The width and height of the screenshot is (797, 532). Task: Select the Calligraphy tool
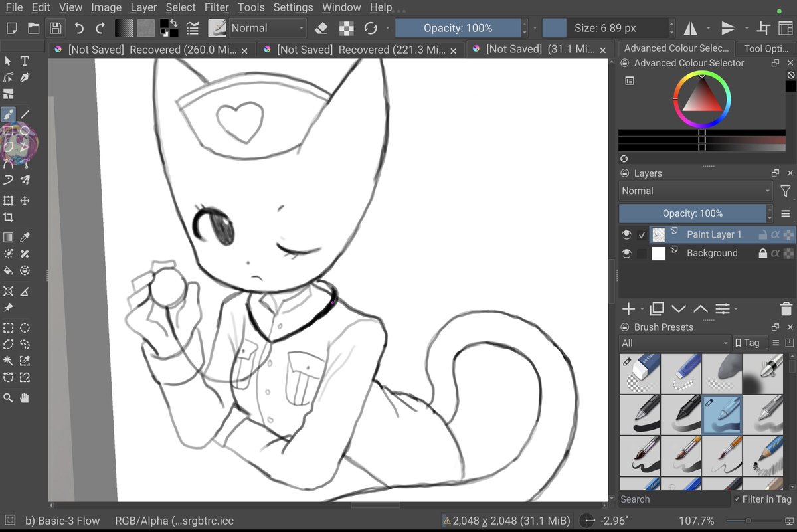(x=25, y=78)
